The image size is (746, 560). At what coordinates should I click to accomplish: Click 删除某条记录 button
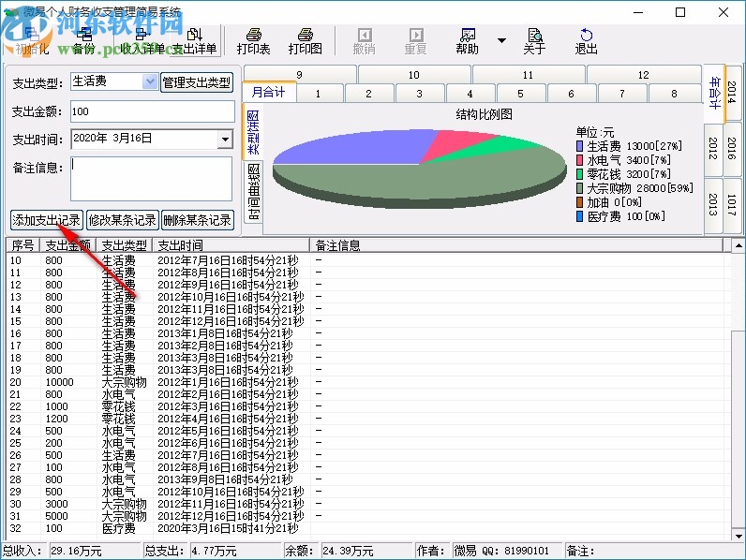(x=197, y=220)
